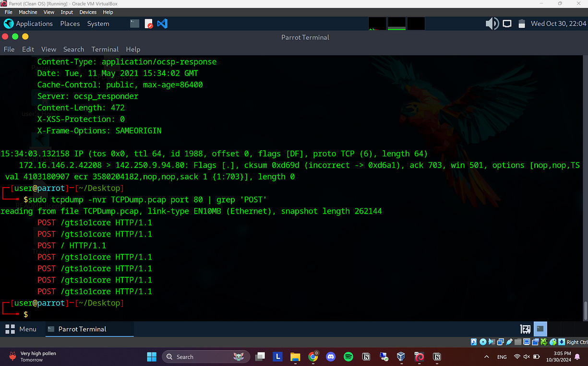Expand hidden icons with the tray chevron

click(x=488, y=356)
